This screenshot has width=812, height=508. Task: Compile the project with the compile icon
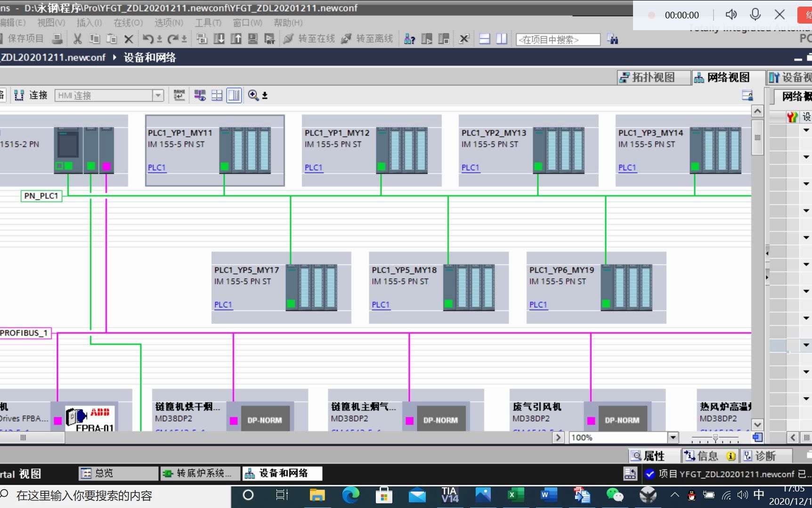pyautogui.click(x=202, y=39)
